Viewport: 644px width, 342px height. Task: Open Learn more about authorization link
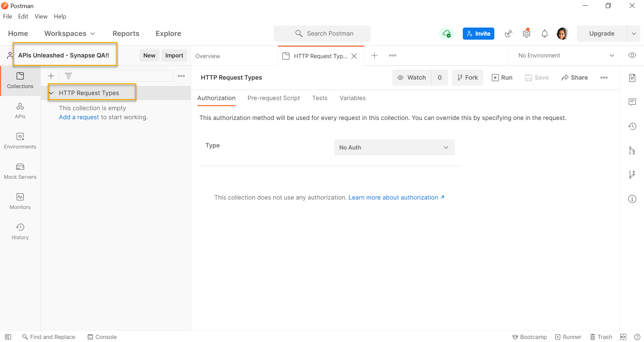click(x=396, y=198)
